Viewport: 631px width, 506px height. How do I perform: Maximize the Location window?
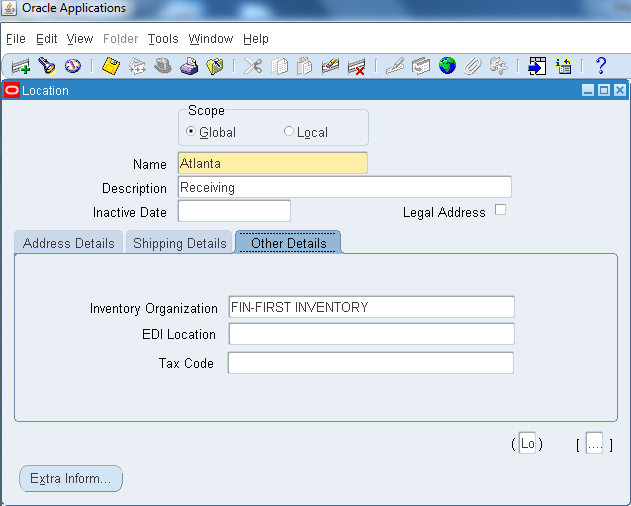604,90
